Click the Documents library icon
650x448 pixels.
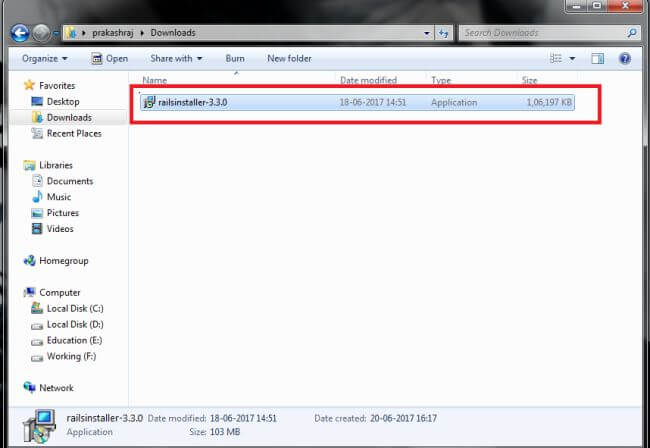coord(37,181)
